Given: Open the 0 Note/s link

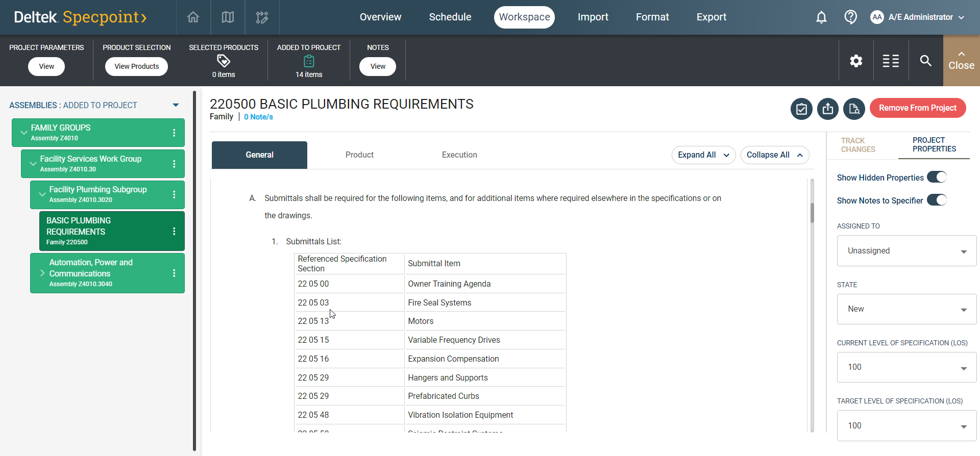Looking at the screenshot, I should point(258,117).
